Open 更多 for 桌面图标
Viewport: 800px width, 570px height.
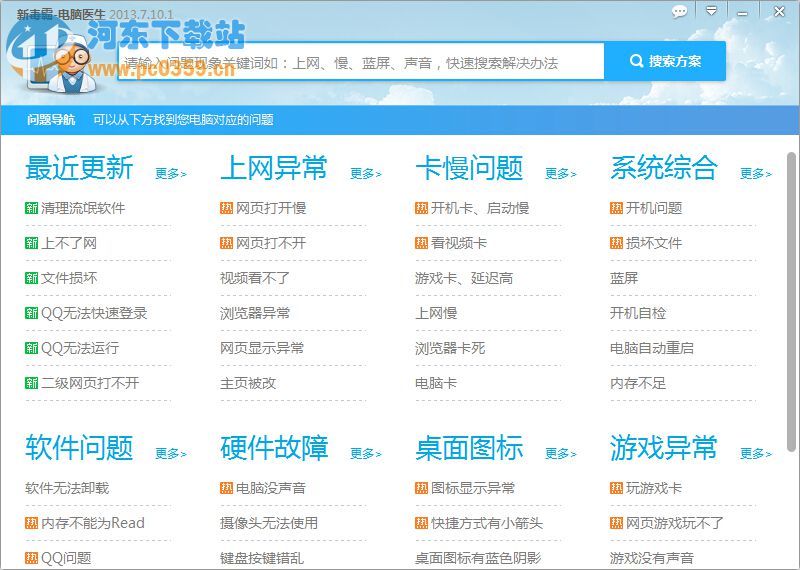[561, 454]
